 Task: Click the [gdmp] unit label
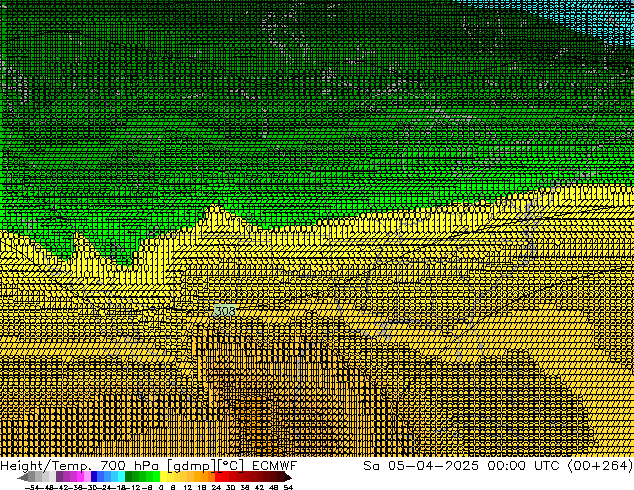192,466
